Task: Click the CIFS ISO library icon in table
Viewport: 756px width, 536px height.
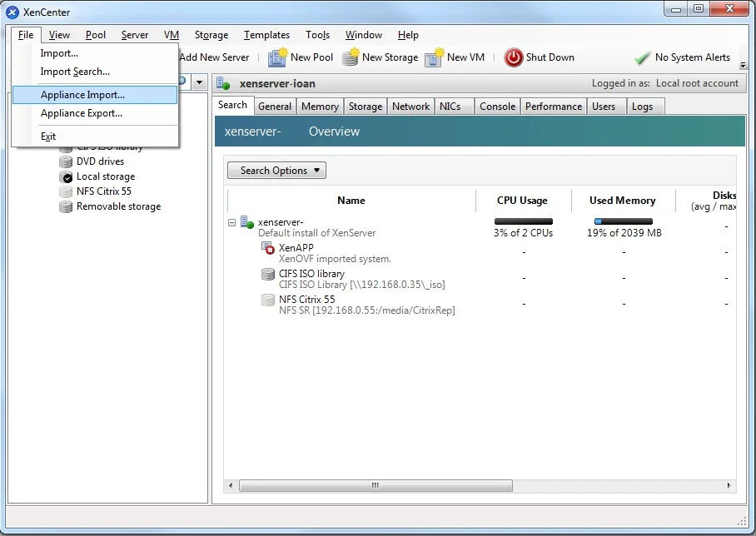Action: pyautogui.click(x=267, y=275)
